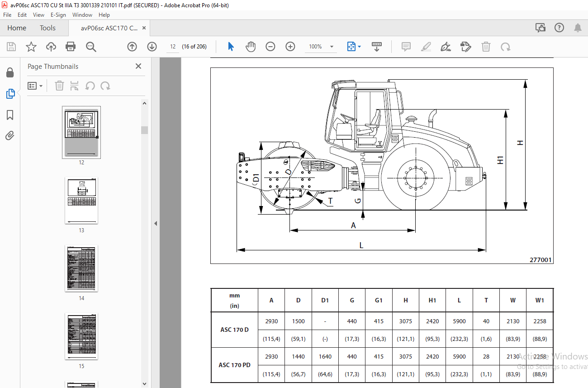Open the File menu

point(7,15)
